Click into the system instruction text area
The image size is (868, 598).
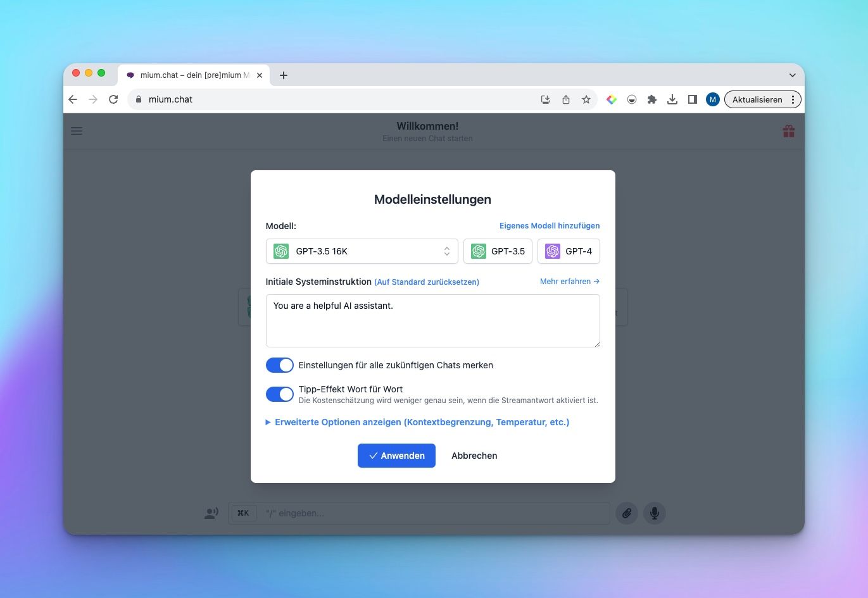433,321
